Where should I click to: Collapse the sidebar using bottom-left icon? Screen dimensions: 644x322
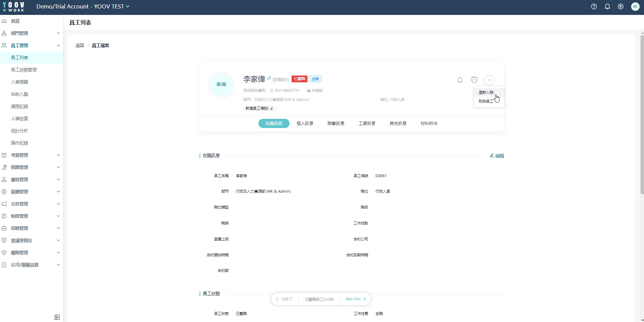(x=57, y=317)
